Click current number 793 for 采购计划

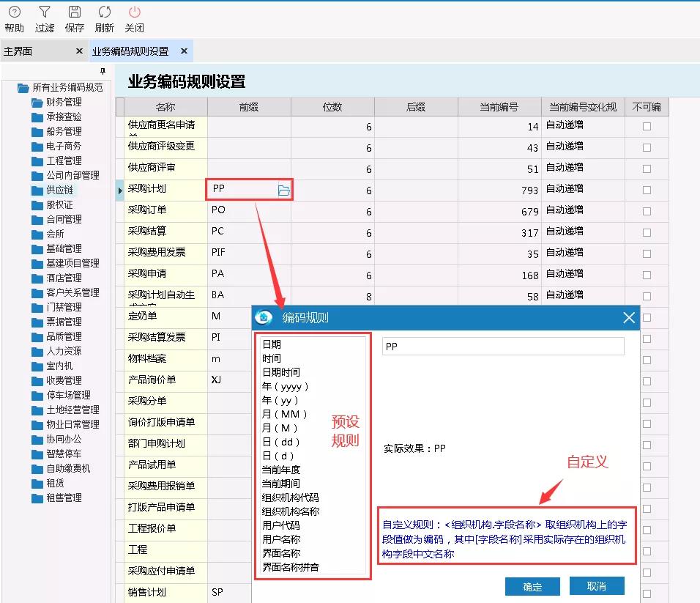499,190
